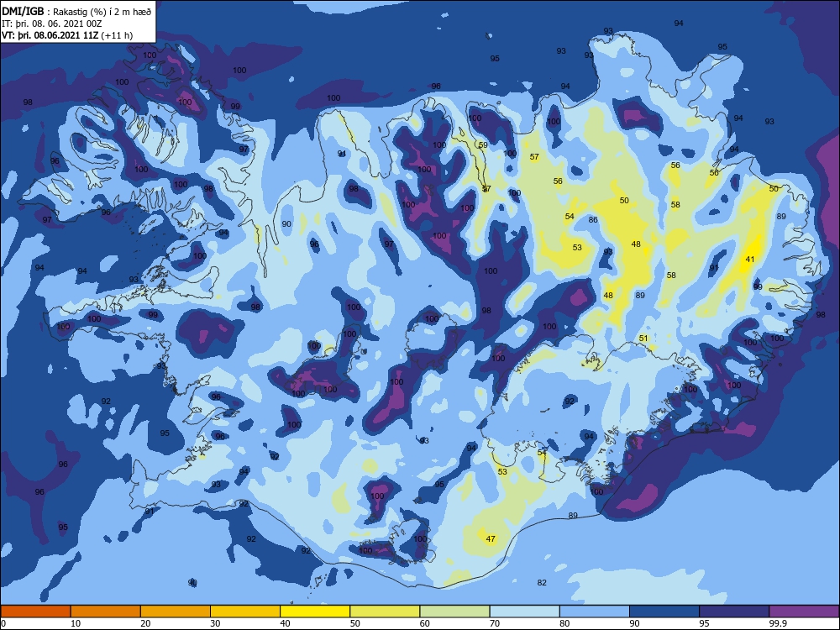840x630 pixels.
Task: Select the '47' humidity value on map
Action: 491,539
